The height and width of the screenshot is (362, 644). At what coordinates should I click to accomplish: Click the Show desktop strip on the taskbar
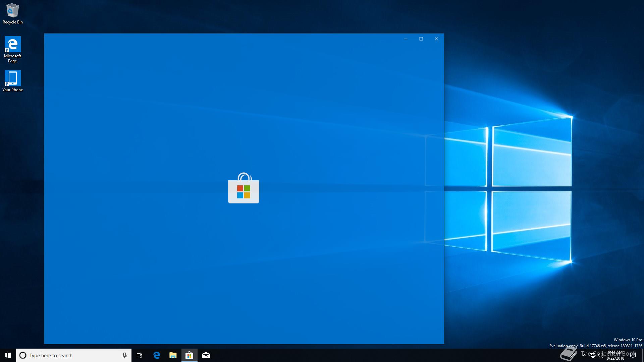[x=643, y=355]
